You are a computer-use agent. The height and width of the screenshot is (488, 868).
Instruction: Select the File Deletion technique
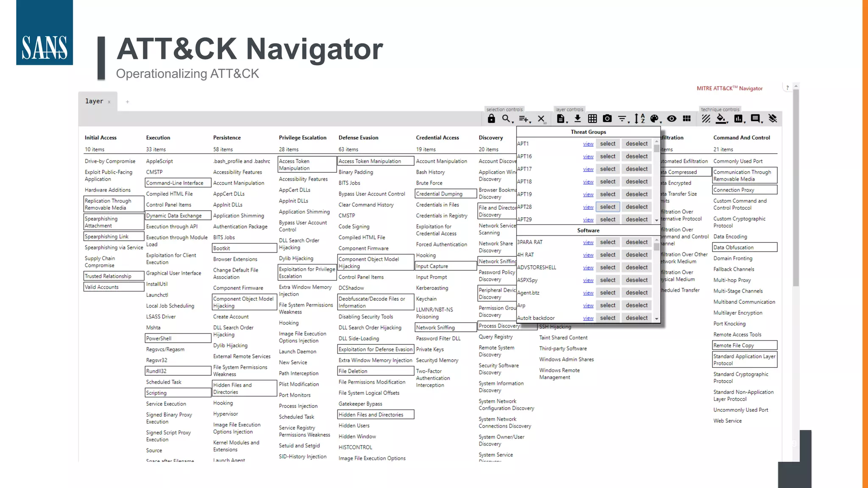(376, 371)
